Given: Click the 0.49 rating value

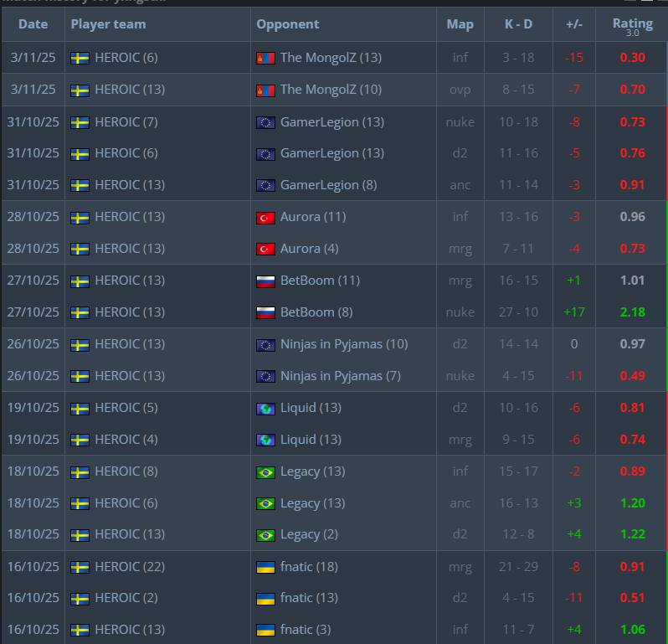Looking at the screenshot, I should click(x=632, y=376).
